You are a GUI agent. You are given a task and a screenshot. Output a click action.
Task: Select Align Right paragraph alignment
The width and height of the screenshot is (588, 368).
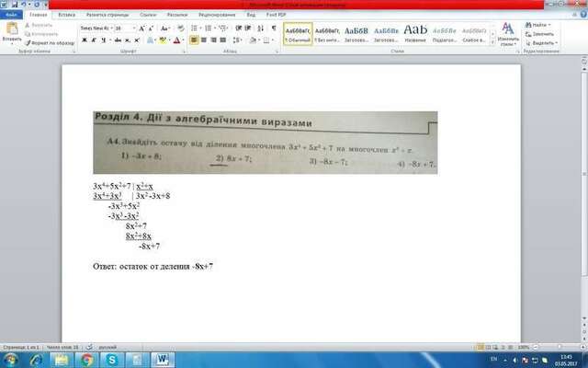point(213,40)
